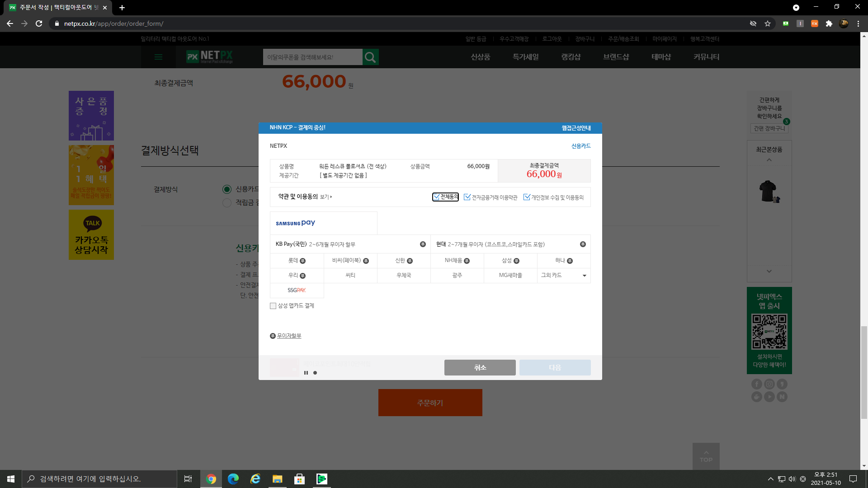Click the installment info icon beside KB Pay
The width and height of the screenshot is (868, 488).
[x=423, y=244]
